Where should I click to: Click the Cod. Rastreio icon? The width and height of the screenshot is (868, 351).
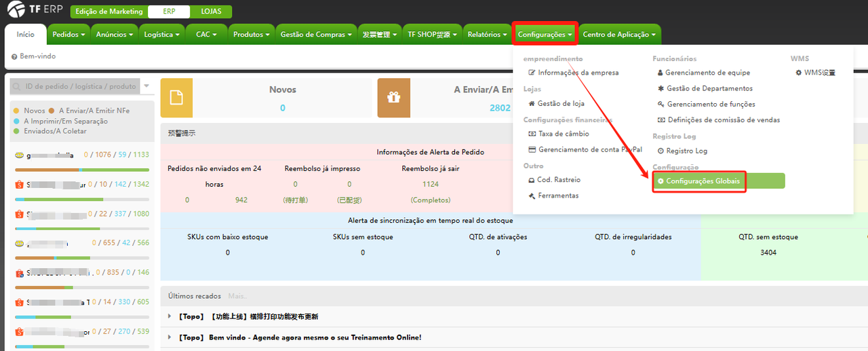click(532, 180)
